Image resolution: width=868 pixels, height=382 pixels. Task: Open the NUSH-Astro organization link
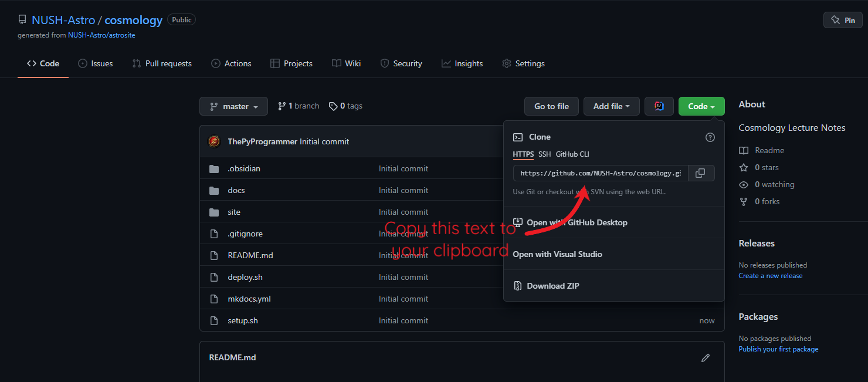point(63,20)
